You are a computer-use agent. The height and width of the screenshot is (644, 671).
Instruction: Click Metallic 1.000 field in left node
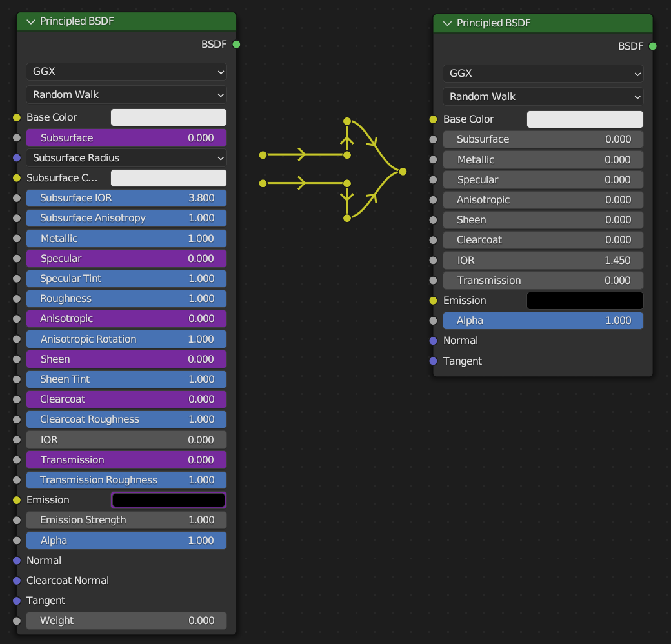coord(126,238)
